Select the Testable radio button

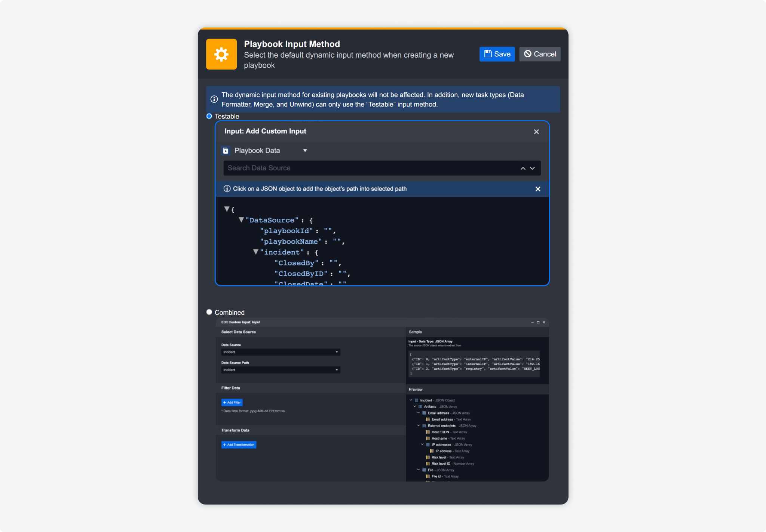point(209,116)
